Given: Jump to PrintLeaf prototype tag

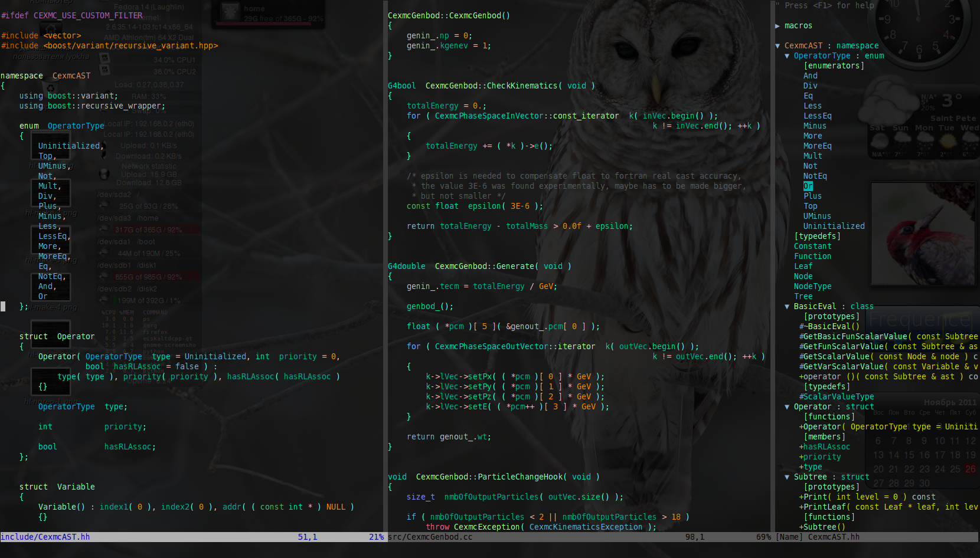Looking at the screenshot, I should pos(888,507).
